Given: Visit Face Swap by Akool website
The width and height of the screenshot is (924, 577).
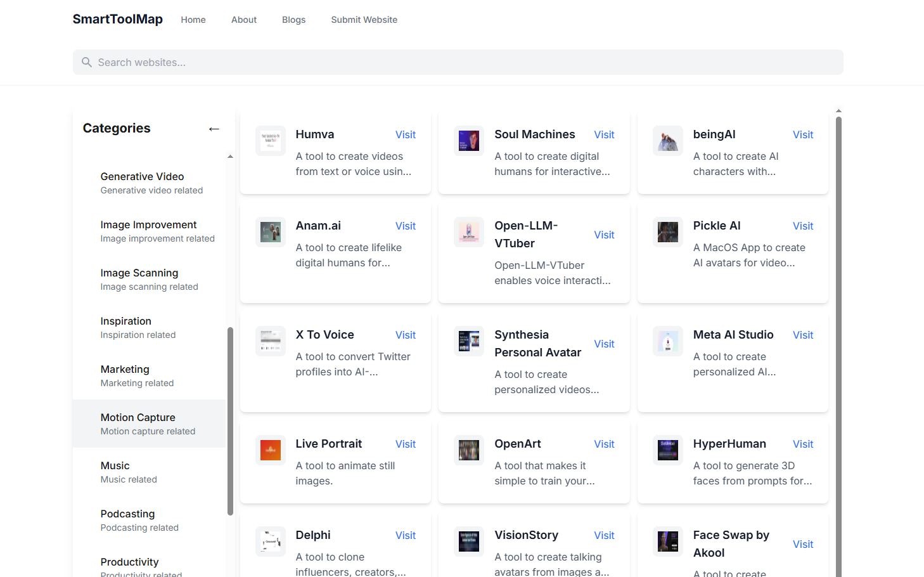Looking at the screenshot, I should (x=803, y=544).
